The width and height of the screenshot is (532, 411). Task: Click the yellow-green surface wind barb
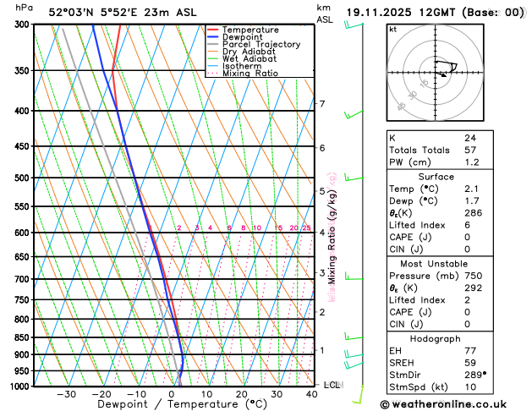(x=359, y=395)
